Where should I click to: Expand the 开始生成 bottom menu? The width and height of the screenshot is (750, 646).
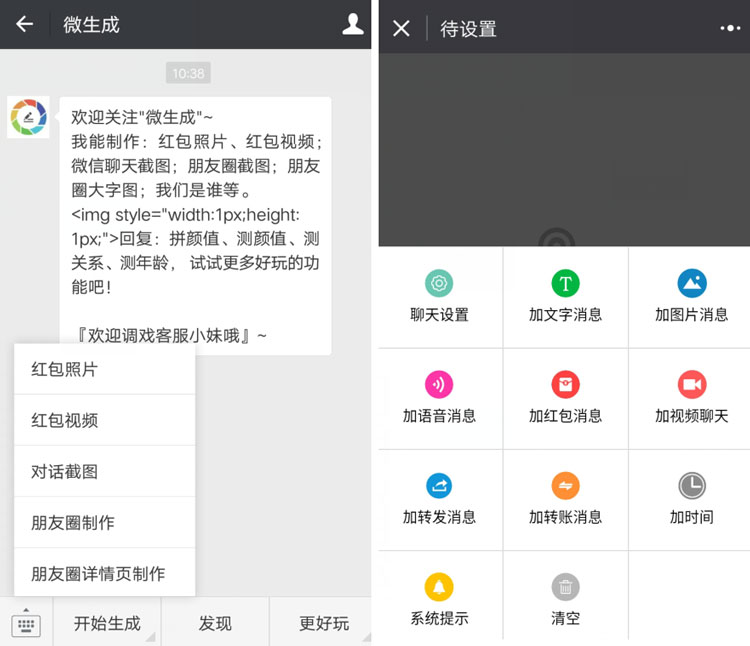(107, 623)
